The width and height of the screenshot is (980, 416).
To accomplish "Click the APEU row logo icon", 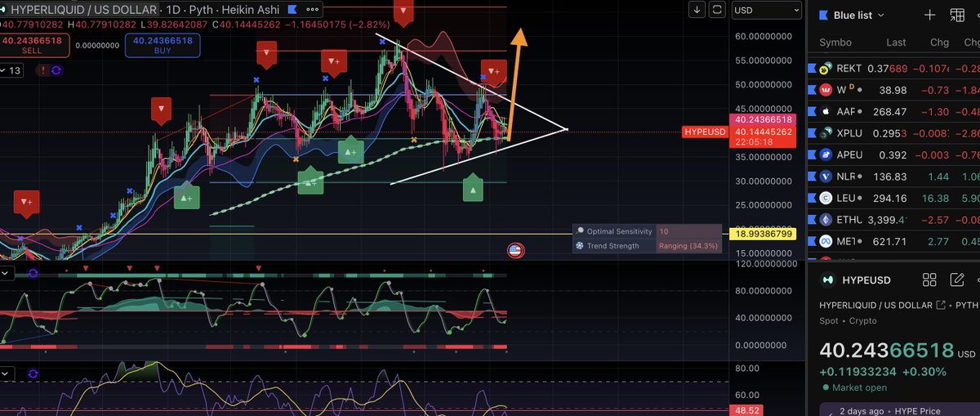I will [x=825, y=154].
